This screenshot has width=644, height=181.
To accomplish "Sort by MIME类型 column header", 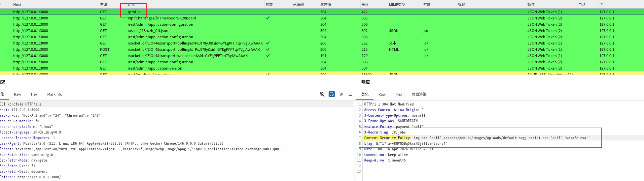I will tap(397, 5).
